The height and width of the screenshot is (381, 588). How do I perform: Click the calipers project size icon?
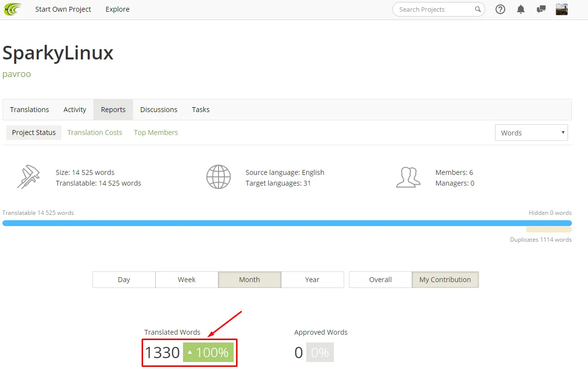click(x=28, y=177)
